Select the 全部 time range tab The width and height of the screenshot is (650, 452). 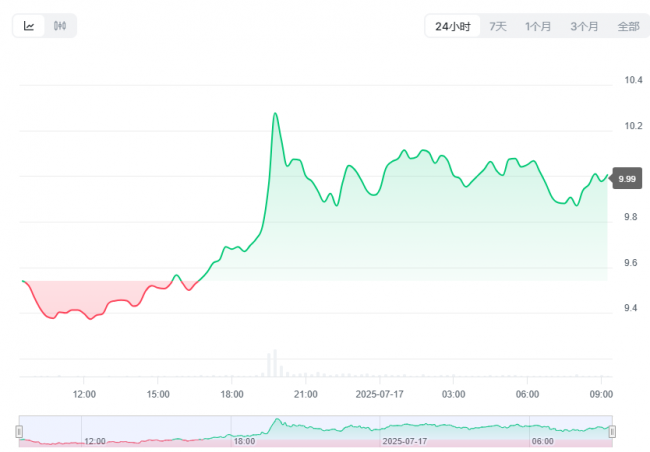[x=628, y=27]
